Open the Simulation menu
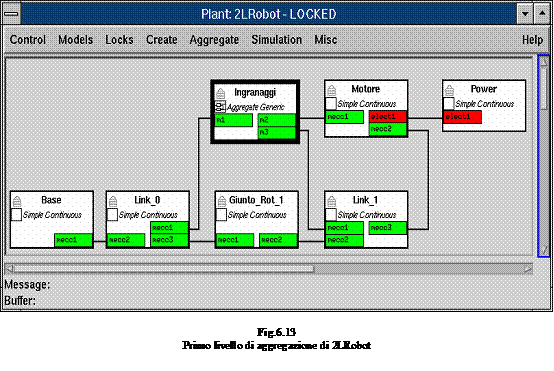554x371 pixels. click(277, 40)
